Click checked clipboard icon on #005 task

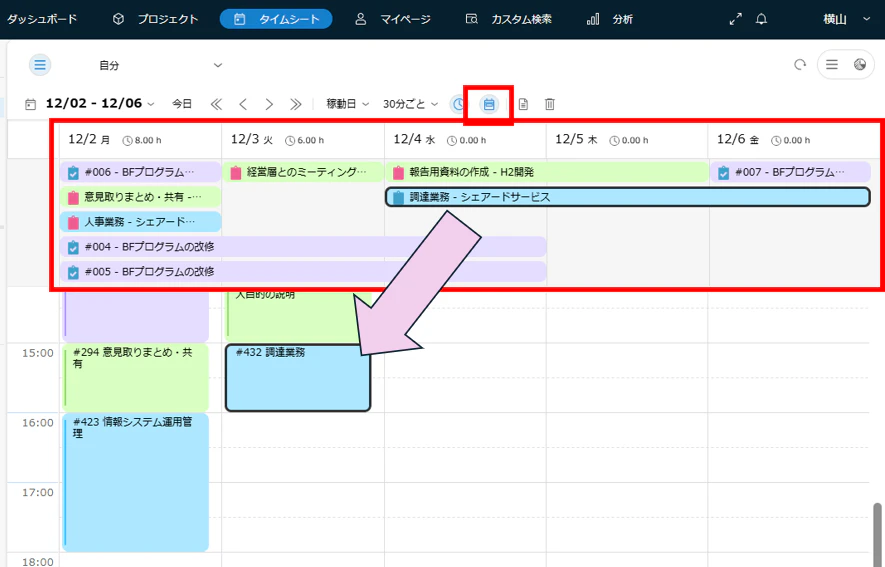tap(73, 272)
